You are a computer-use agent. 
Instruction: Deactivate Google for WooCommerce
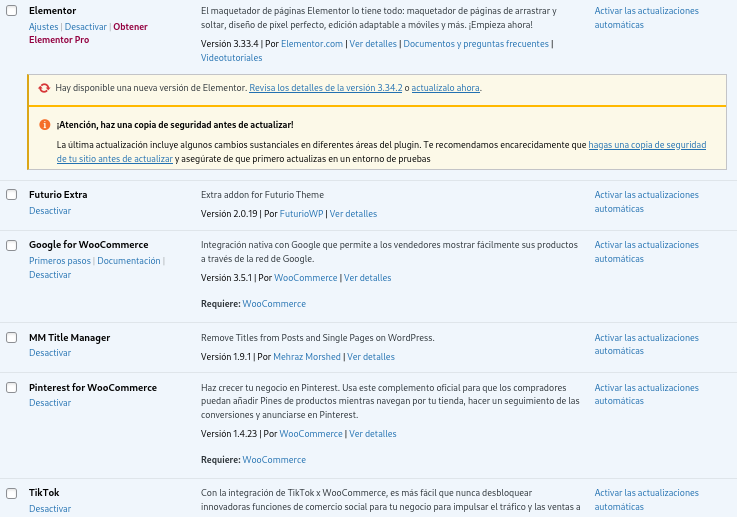[x=50, y=275]
